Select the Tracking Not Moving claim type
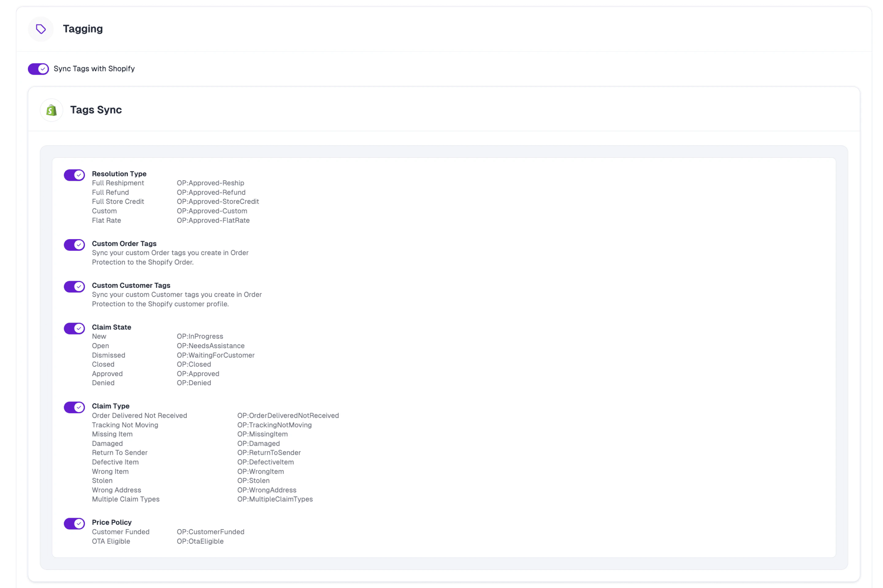Screen dimensions: 883x588 [125, 425]
